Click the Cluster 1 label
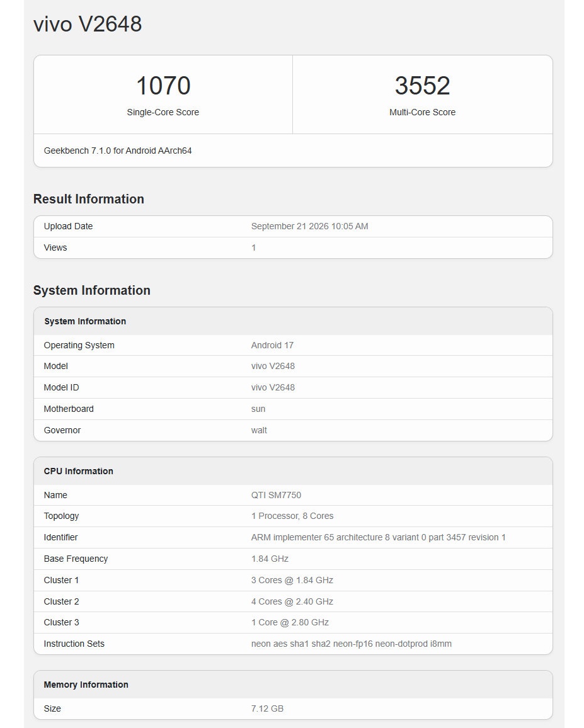 (61, 581)
